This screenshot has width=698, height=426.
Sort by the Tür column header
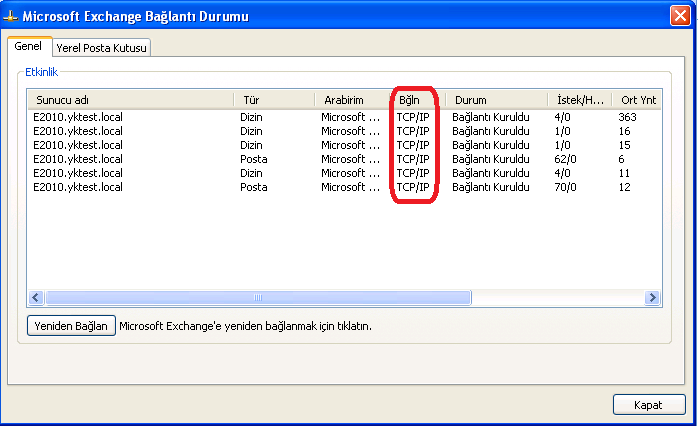pos(273,100)
